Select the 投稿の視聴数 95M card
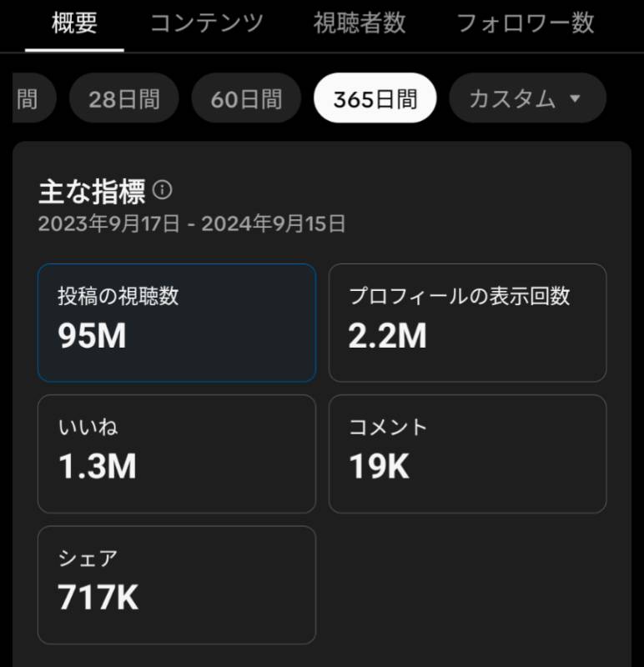 (x=177, y=323)
